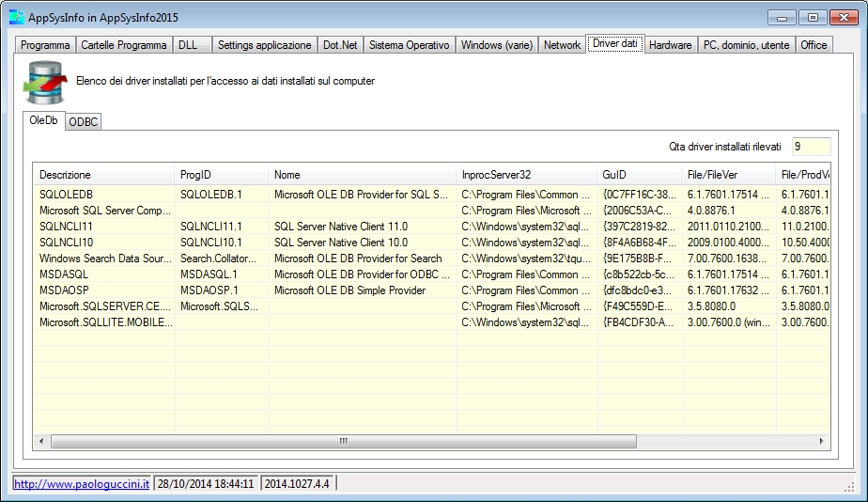Screen dimensions: 868x502
Task: Click the database driver icon
Action: 45,83
